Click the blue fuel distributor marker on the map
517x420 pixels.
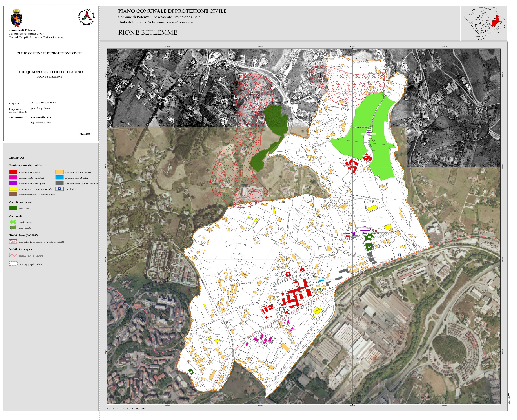pos(399,255)
